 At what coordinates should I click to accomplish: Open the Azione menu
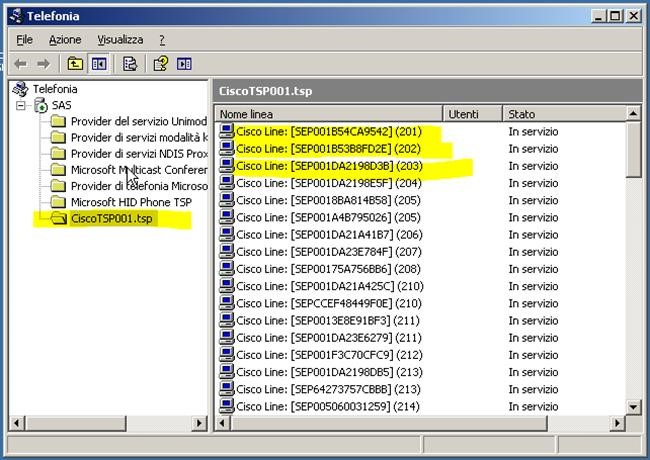click(x=65, y=39)
